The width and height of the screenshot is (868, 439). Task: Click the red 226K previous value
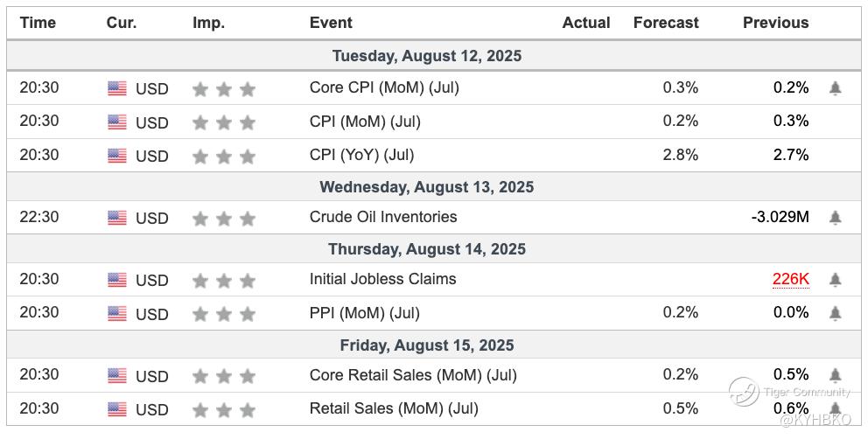(790, 280)
